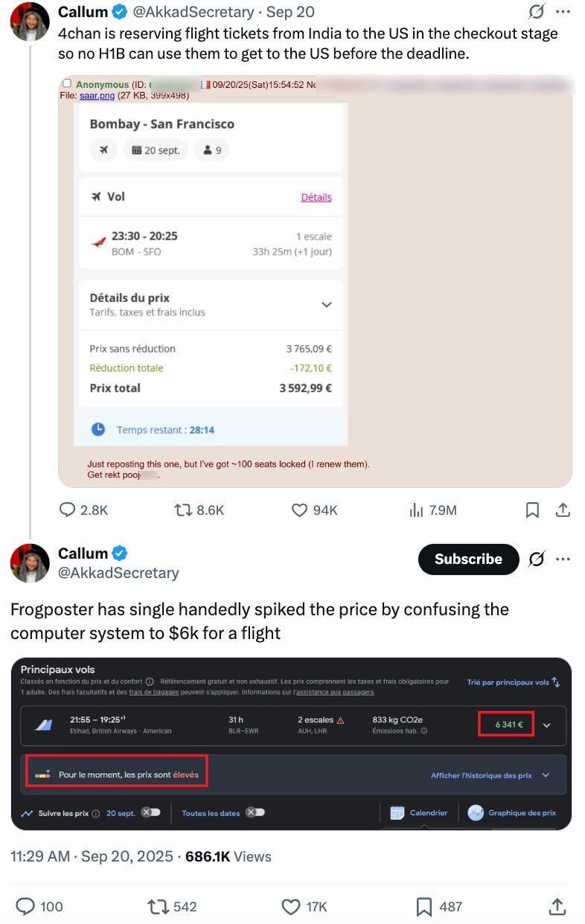Click the Subscribe button
Screen dimensions: 585x924
pyautogui.click(x=468, y=559)
